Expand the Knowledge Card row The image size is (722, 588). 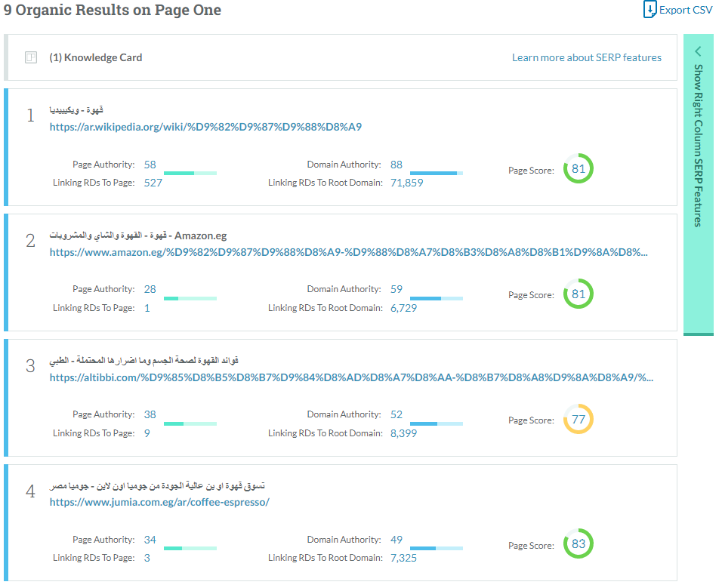tap(96, 57)
